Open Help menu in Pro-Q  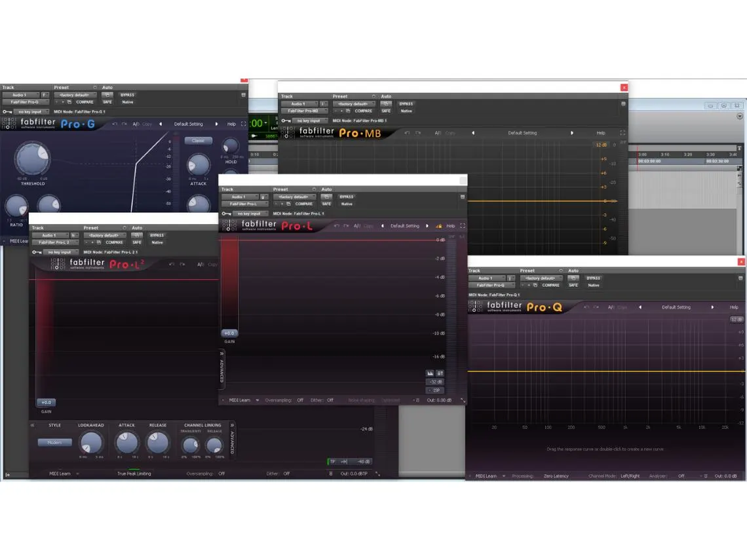click(733, 307)
